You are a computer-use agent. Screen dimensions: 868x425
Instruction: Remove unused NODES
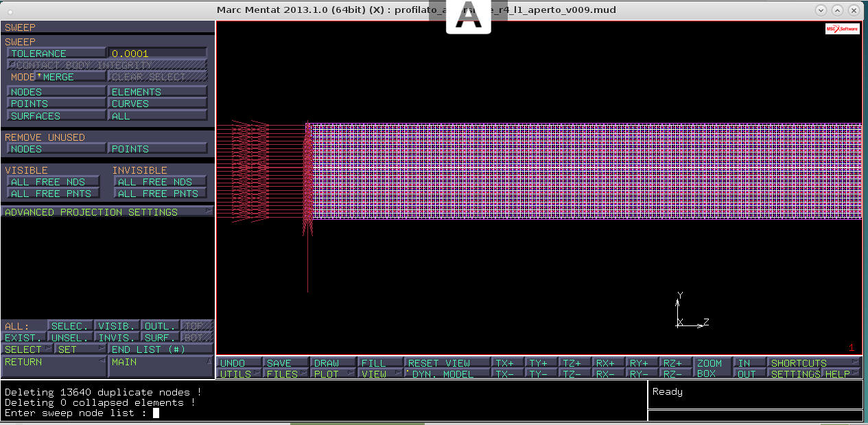point(57,148)
